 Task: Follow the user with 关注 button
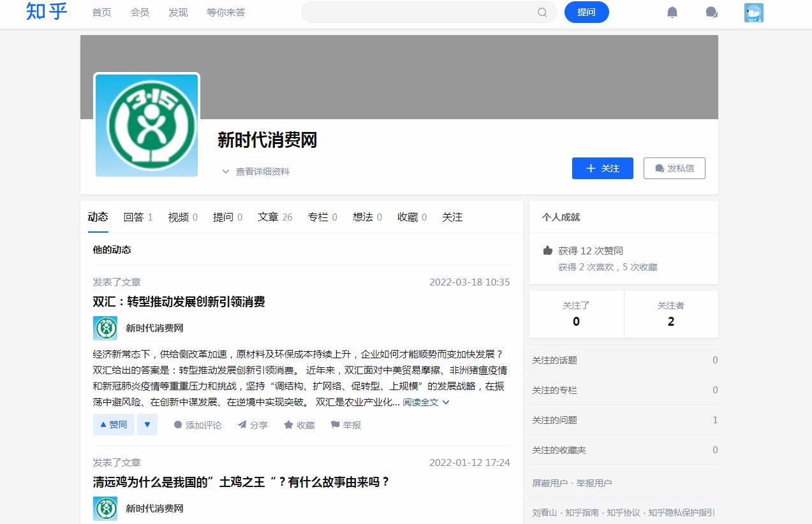(603, 168)
